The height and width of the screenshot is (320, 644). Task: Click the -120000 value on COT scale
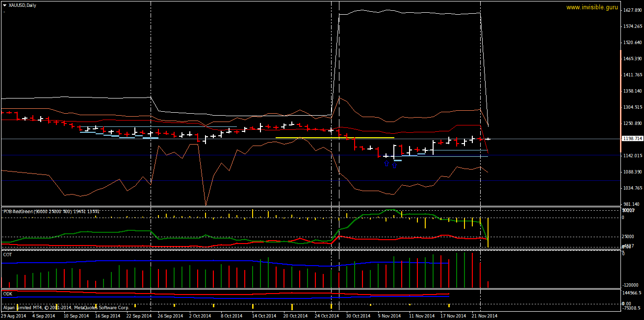coord(630,285)
